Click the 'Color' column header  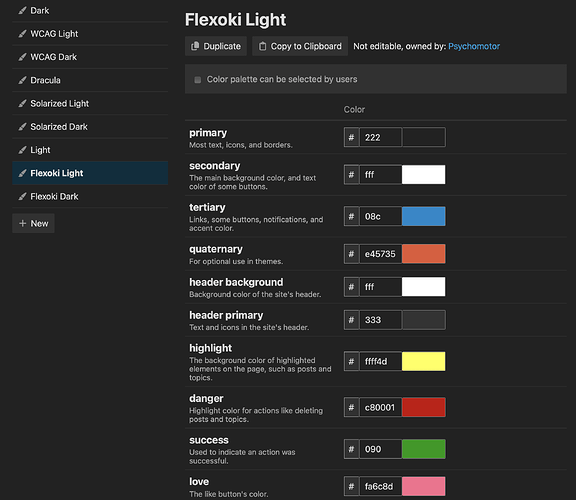(x=354, y=109)
